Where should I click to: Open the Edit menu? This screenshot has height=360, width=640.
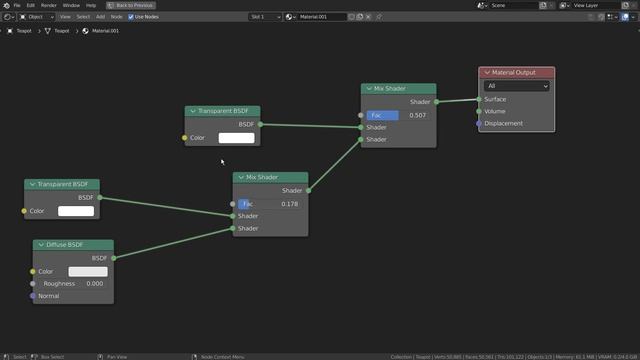click(31, 5)
